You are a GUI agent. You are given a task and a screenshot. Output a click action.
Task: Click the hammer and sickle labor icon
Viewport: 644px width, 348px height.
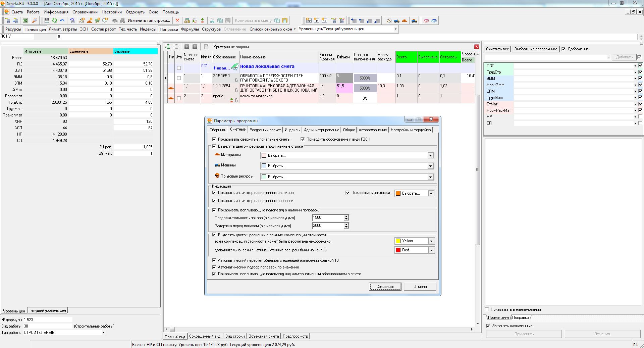point(389,20)
